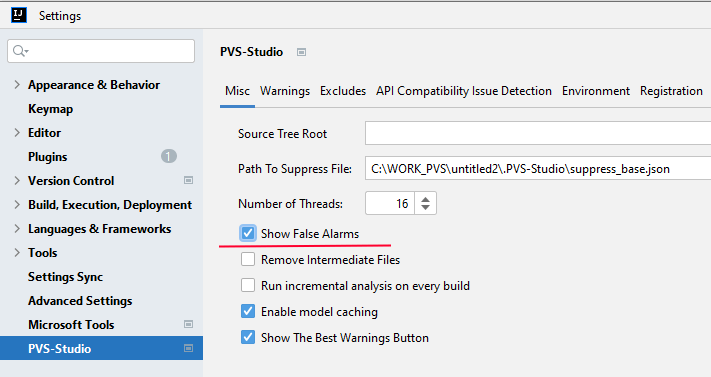Expand the Languages & Frameworks node

tap(17, 229)
